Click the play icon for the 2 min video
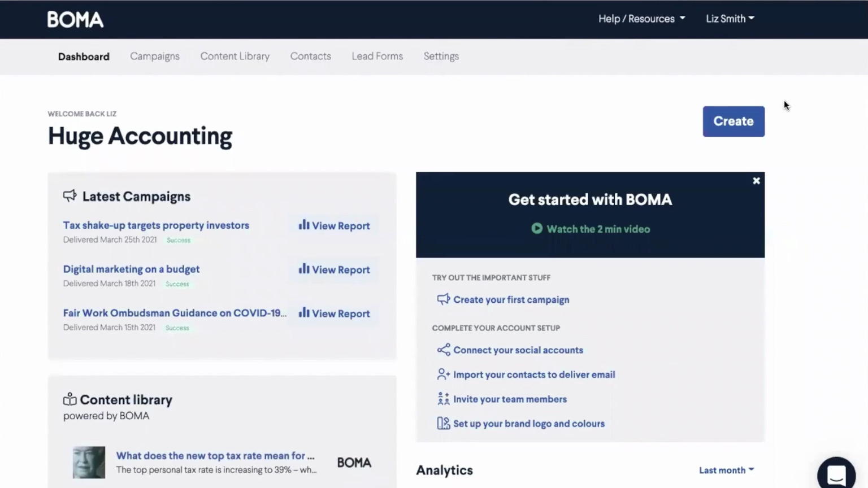 (x=537, y=229)
